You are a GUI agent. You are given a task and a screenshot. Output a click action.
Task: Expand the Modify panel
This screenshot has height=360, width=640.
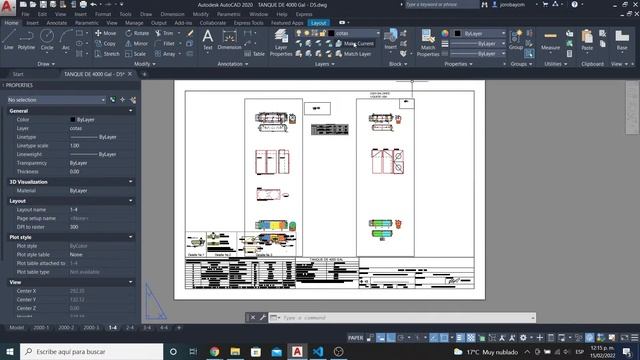click(144, 64)
